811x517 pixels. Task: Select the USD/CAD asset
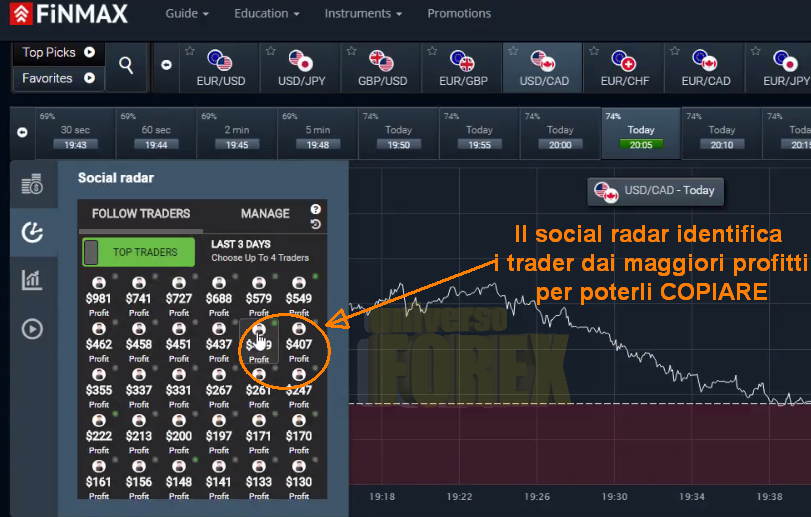(544, 68)
